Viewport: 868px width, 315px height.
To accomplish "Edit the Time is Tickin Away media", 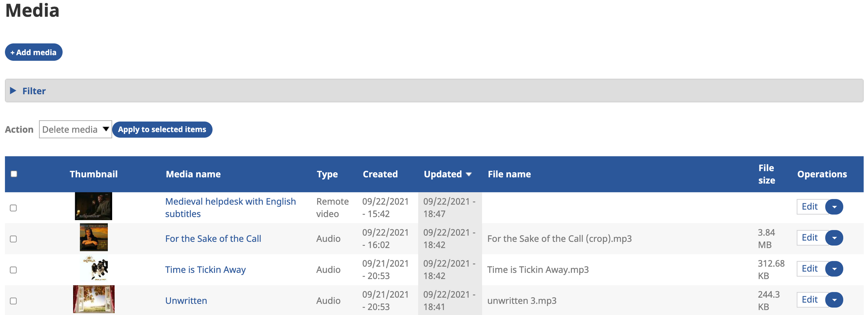I will (809, 269).
